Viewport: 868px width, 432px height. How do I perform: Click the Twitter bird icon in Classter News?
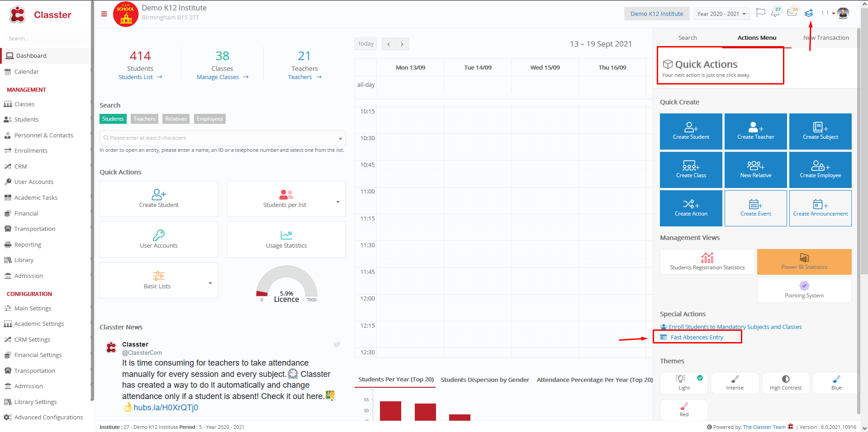337,344
